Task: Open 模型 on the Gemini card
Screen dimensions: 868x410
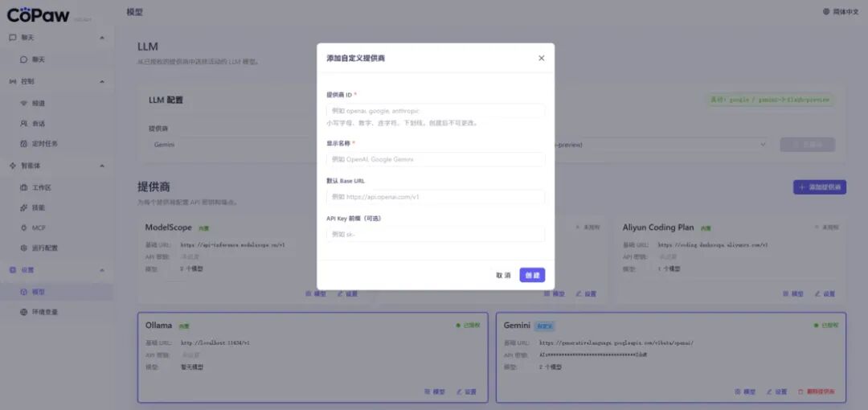Action: [745, 392]
